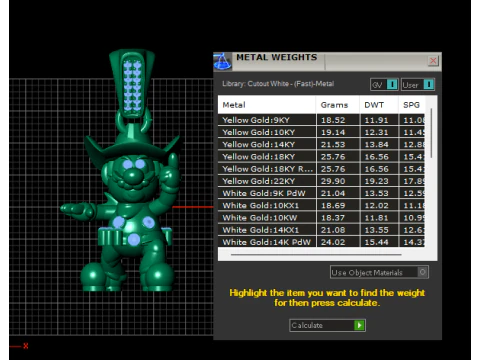Click the 15.44 DWT value

point(376,242)
